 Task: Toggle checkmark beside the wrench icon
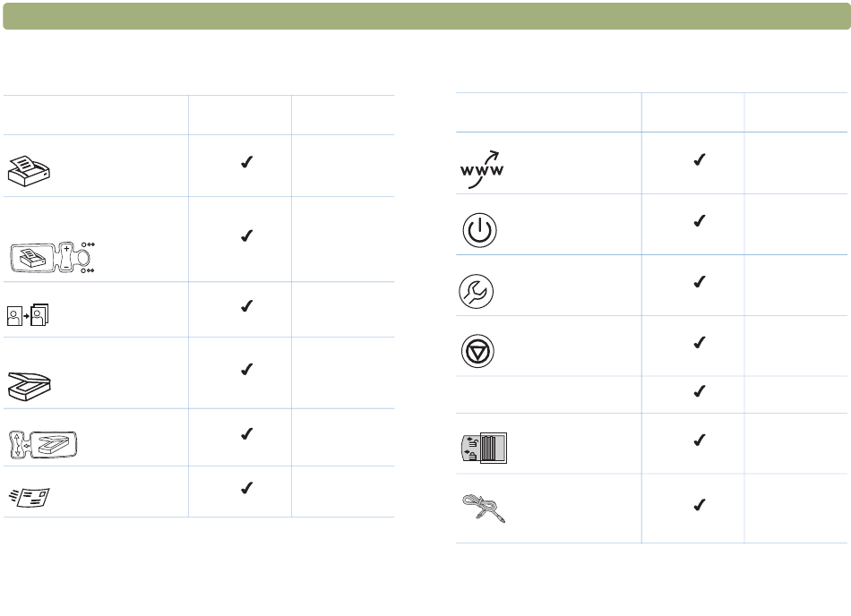700,281
